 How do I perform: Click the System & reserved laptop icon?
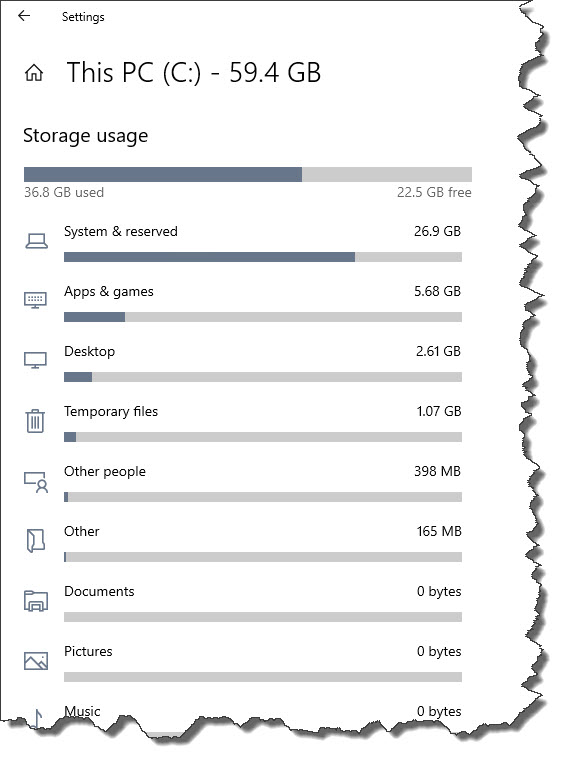click(36, 241)
